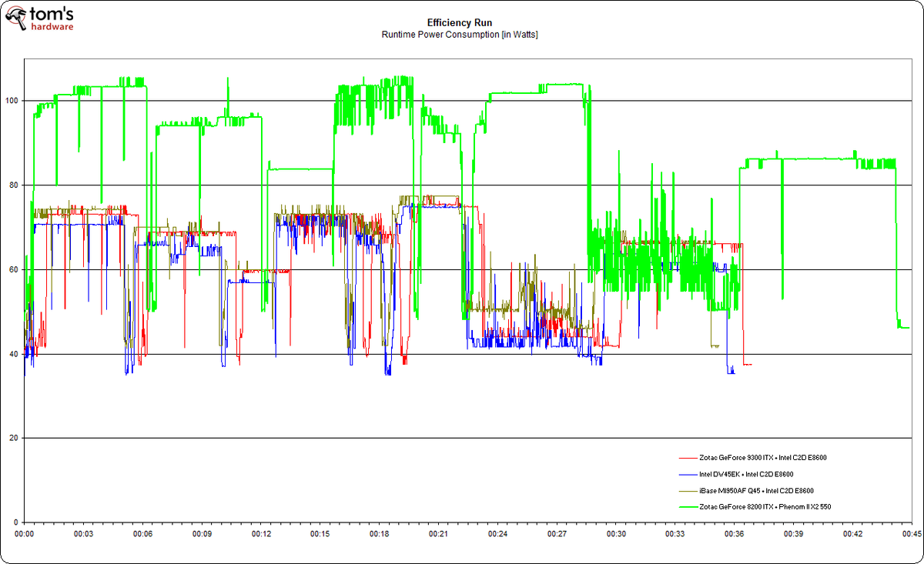
Task: Select the Runtime Power Consumption subtitle
Action: [460, 33]
